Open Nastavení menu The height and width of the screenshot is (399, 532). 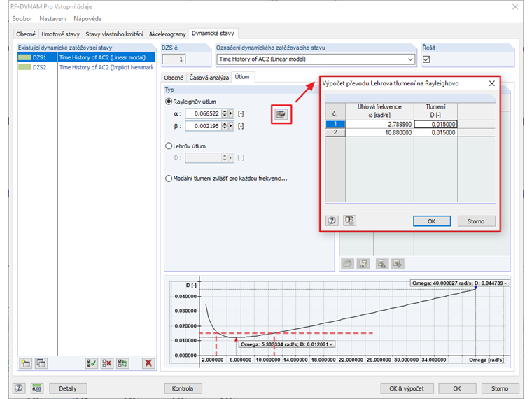pos(53,19)
